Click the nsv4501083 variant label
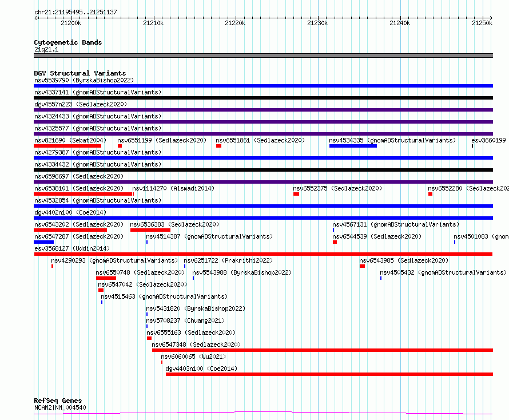 (x=481, y=236)
